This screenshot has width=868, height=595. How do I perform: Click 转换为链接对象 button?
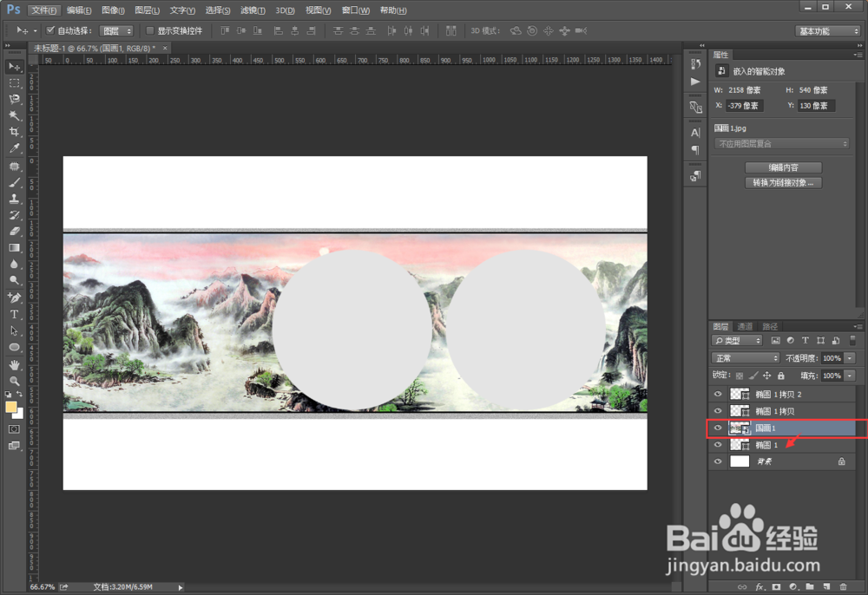coord(783,183)
